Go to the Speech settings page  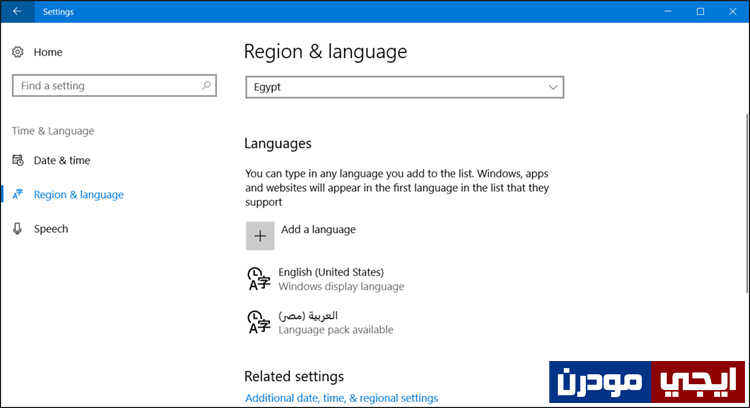coord(51,229)
